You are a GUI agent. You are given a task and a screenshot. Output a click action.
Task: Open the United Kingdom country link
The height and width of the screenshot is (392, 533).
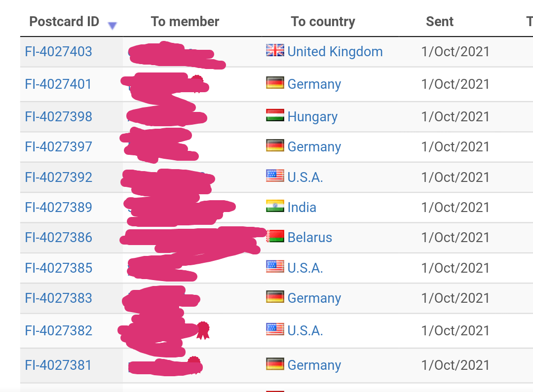[335, 52]
